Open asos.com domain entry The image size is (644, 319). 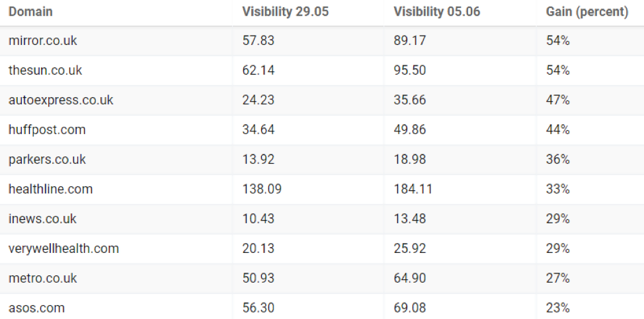coord(36,308)
